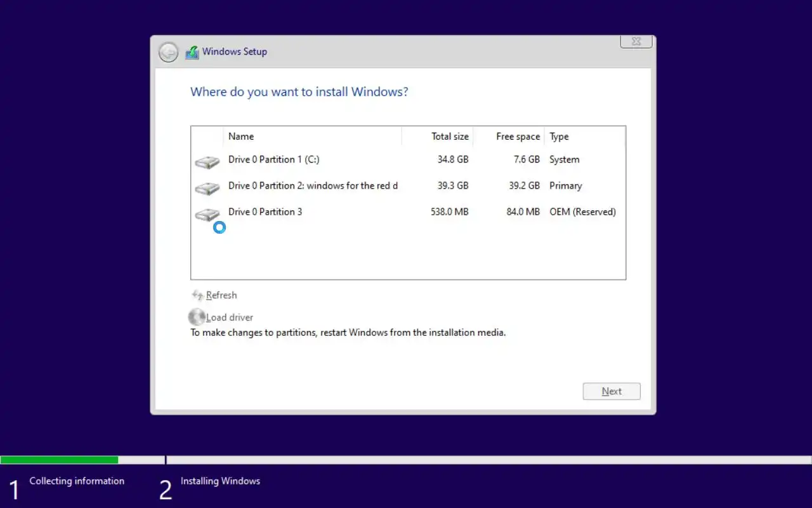This screenshot has width=812, height=508.
Task: Click the restart from installation media message
Action: 348,333
